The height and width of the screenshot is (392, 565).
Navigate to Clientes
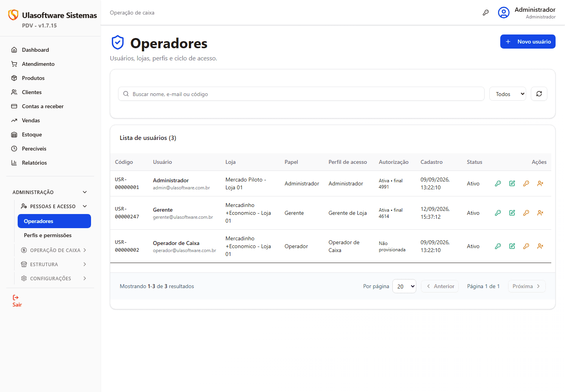[x=50, y=92]
